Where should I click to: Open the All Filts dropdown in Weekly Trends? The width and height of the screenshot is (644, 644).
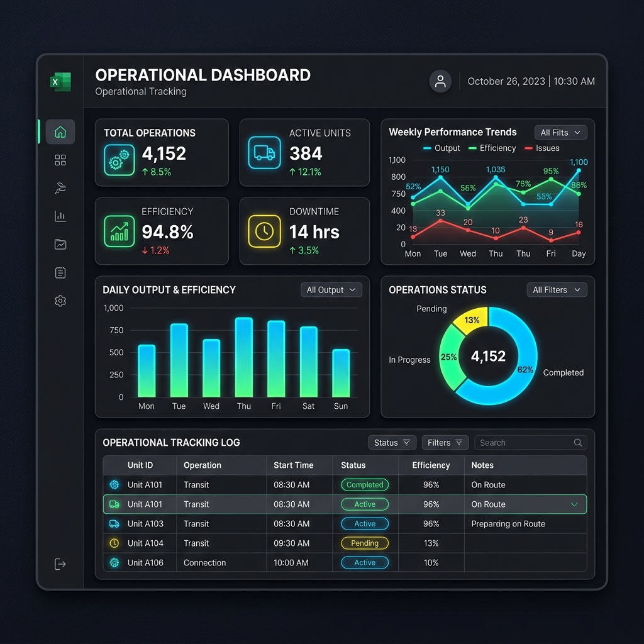(560, 133)
